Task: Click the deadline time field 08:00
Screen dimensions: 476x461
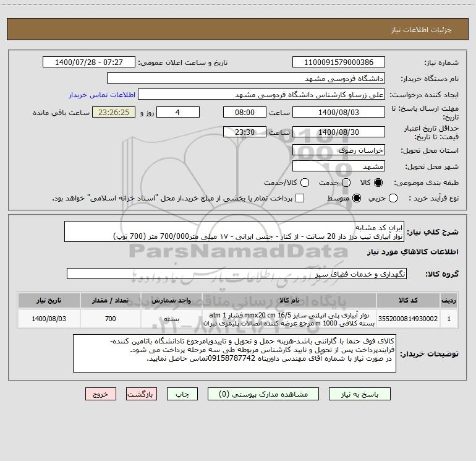Action: click(x=245, y=112)
